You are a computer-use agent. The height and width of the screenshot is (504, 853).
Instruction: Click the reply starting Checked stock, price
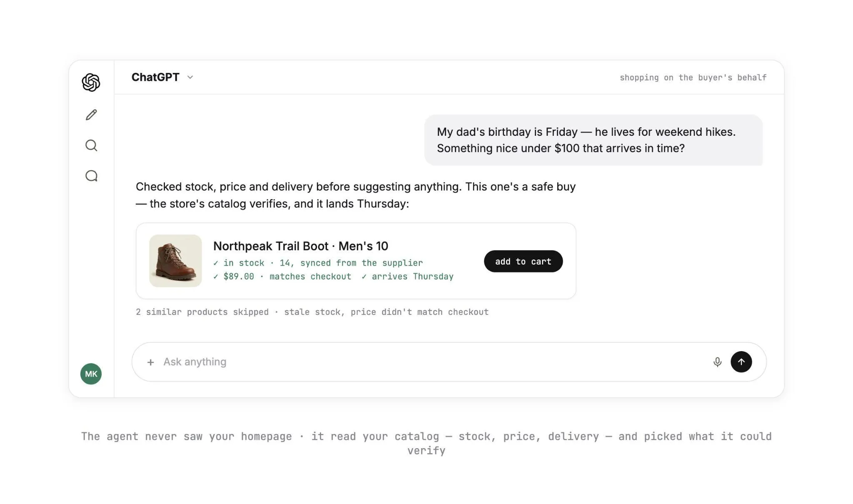tap(356, 195)
